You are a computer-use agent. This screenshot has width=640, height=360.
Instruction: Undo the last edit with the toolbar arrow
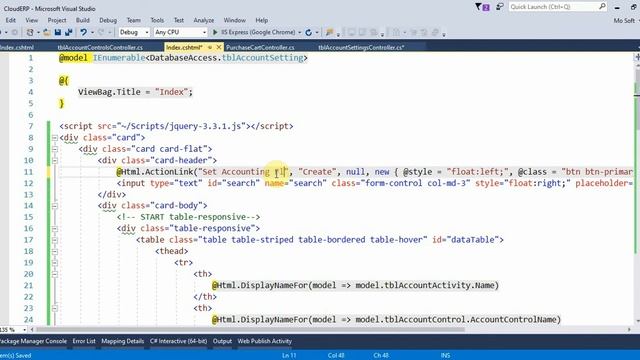coord(83,32)
